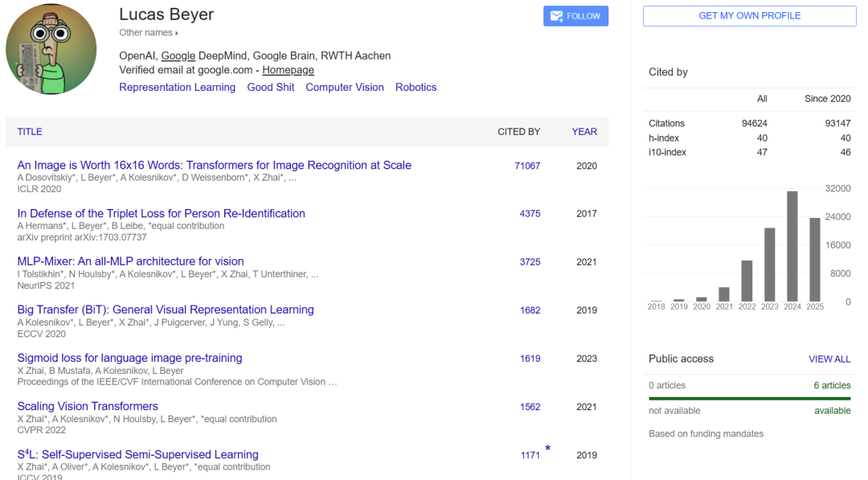Open the Homepage link

(x=288, y=70)
